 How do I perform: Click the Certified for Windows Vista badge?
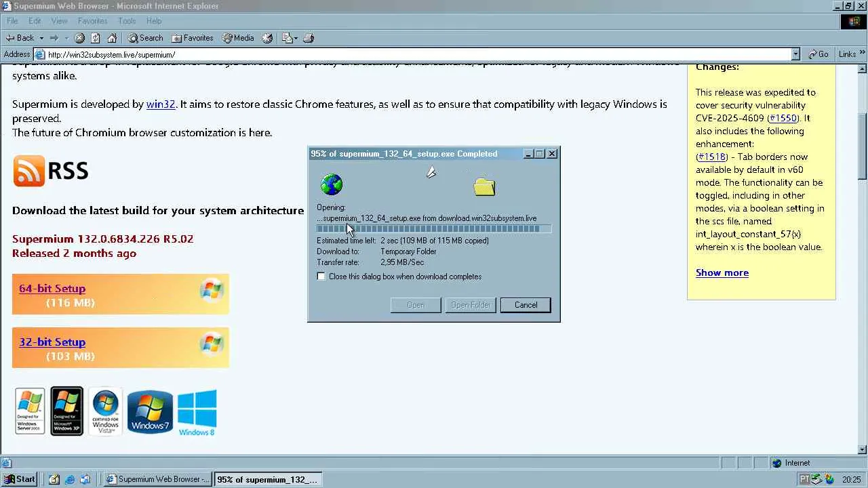click(x=105, y=411)
